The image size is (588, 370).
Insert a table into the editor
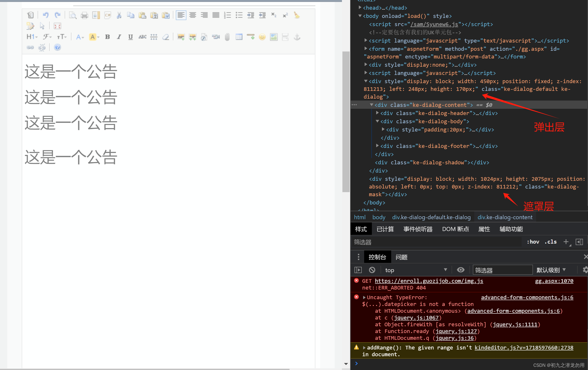239,37
